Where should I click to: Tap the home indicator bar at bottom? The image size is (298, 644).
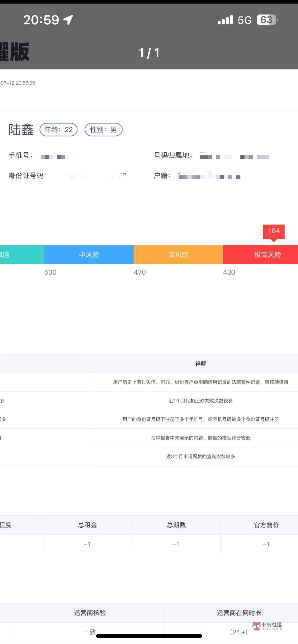pos(149,636)
